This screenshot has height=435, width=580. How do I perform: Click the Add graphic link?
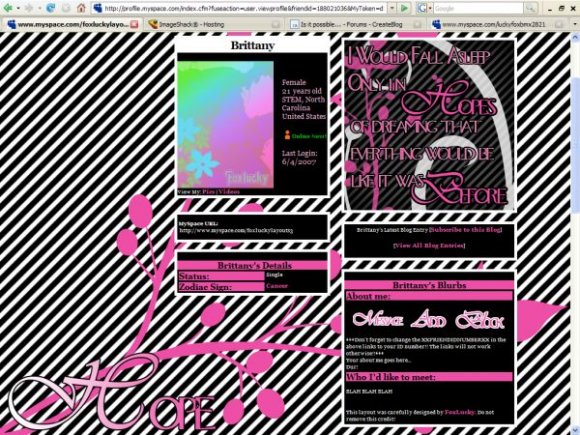[x=429, y=320]
